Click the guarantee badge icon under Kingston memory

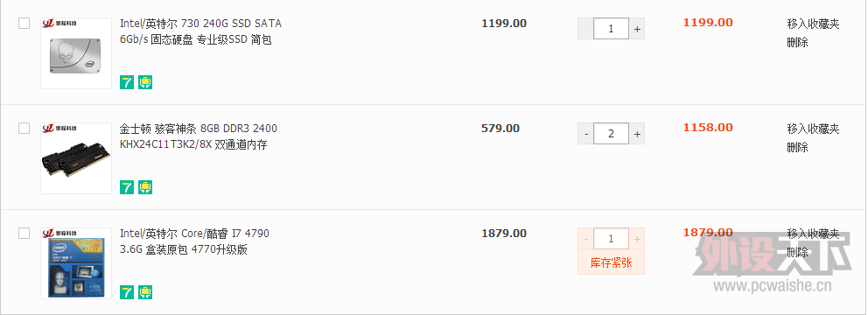point(145,187)
